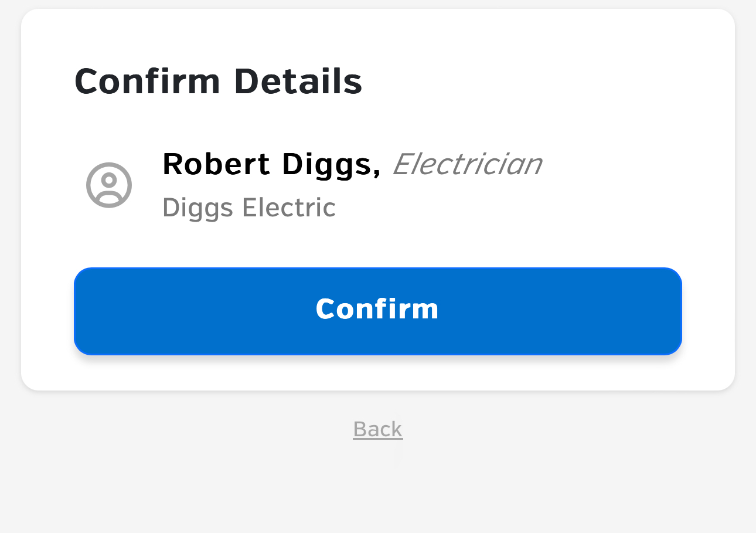Screen dimensions: 756x533
Task: Click the gray page background below Back
Action: pyautogui.click(x=378, y=493)
